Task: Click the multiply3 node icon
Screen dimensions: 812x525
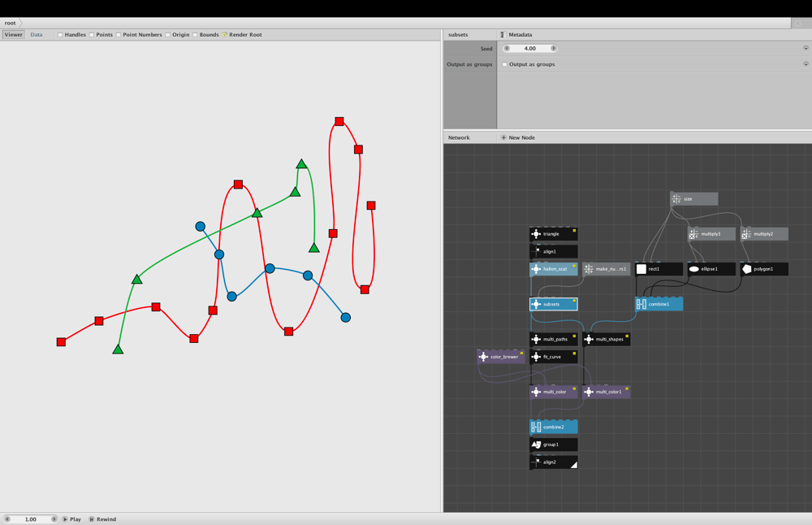Action: 694,234
